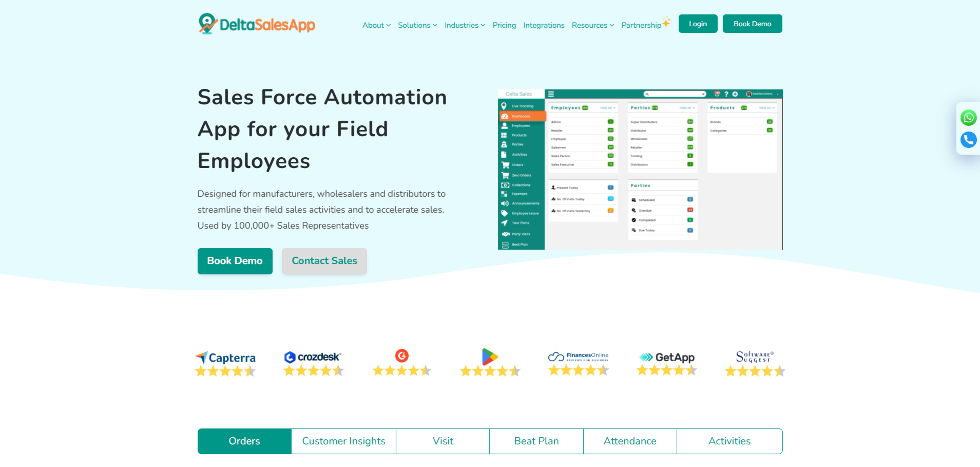Click the G2 rating logo
Image resolution: width=980 pixels, height=467 pixels.
tap(402, 362)
